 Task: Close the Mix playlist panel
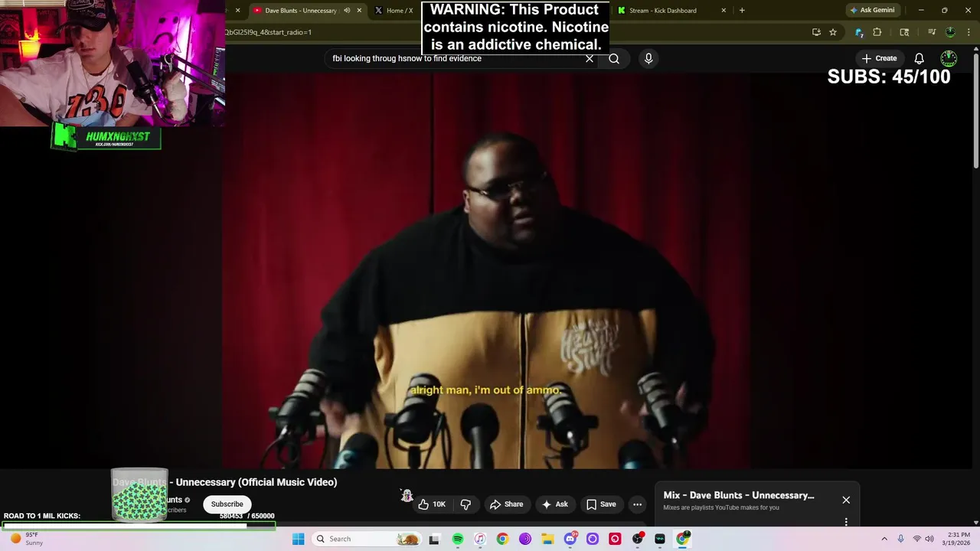(846, 500)
